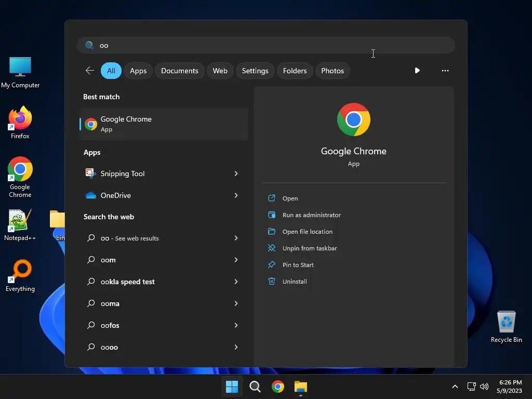The width and height of the screenshot is (532, 399).
Task: Select the Notepad++ desktop shortcut
Action: point(20,224)
